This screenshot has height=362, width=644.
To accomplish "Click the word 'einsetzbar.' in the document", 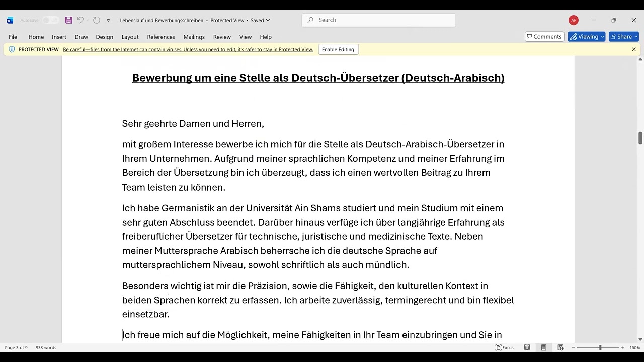I will pos(145,314).
